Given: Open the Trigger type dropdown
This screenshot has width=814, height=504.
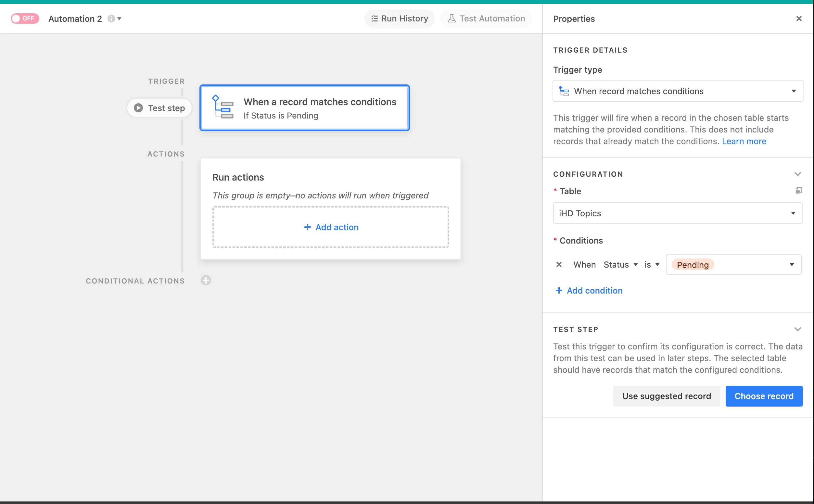Looking at the screenshot, I should click(678, 91).
